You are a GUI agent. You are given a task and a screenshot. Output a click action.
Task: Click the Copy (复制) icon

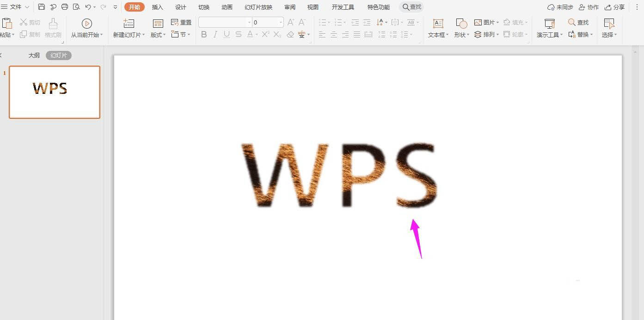click(24, 35)
